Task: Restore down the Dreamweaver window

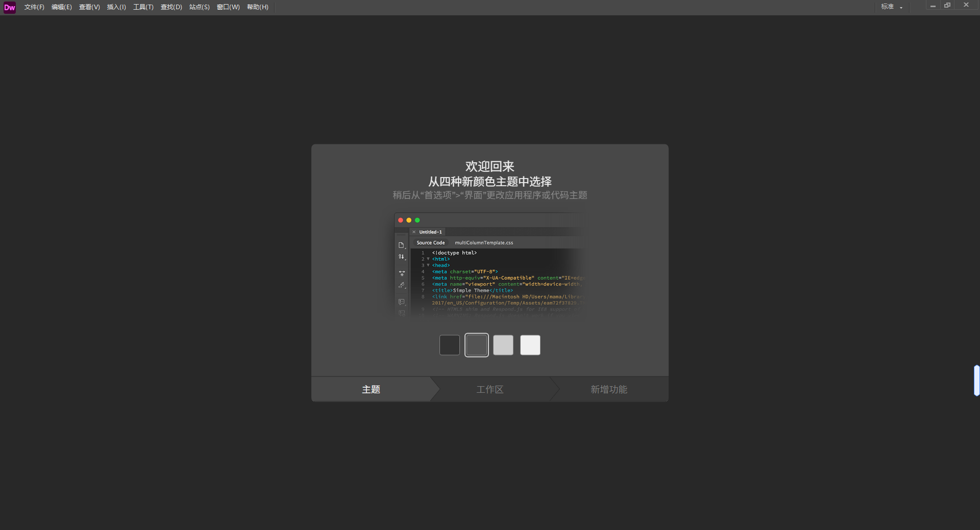Action: tap(947, 6)
